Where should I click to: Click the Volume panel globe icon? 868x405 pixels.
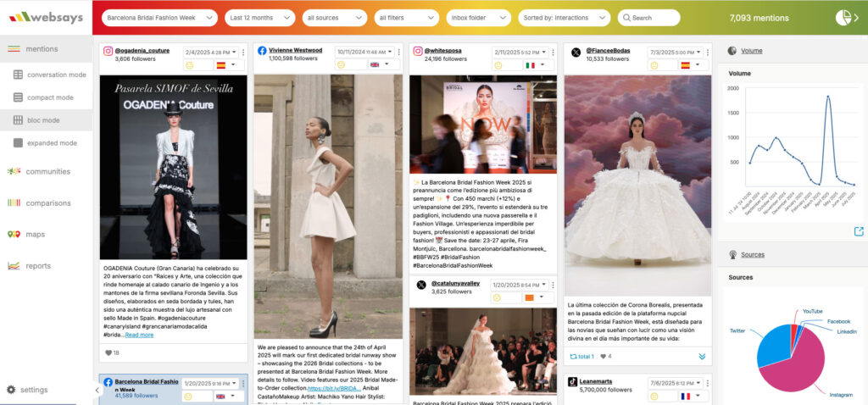[732, 51]
